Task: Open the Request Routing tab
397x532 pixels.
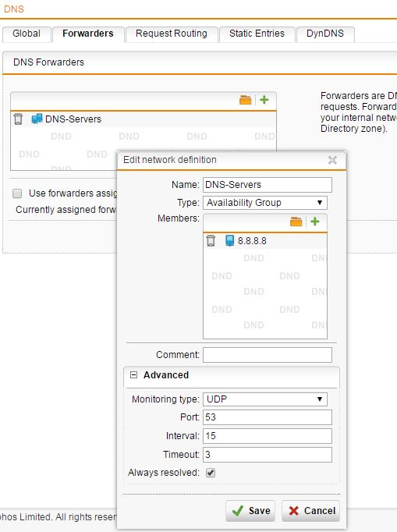Action: [x=172, y=34]
